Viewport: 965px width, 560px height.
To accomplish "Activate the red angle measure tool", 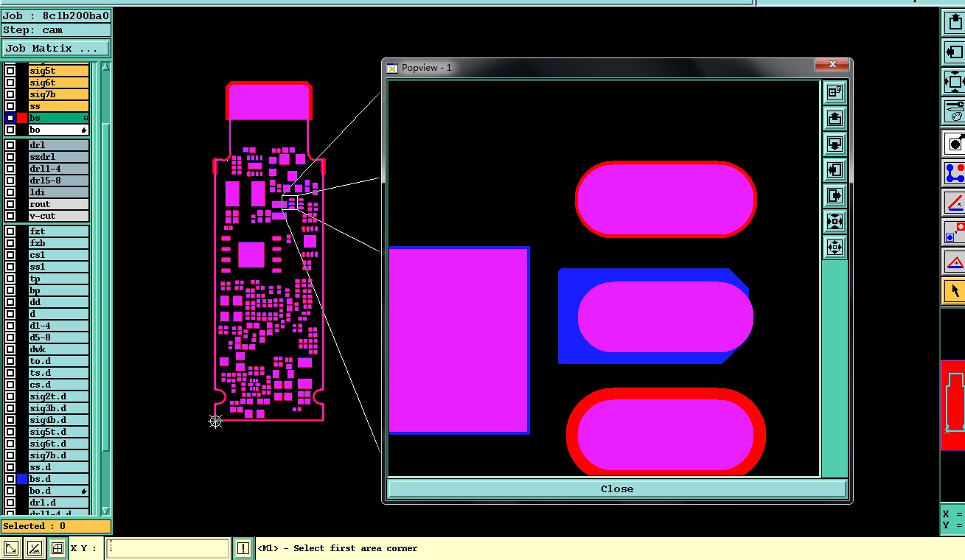I will (x=955, y=202).
